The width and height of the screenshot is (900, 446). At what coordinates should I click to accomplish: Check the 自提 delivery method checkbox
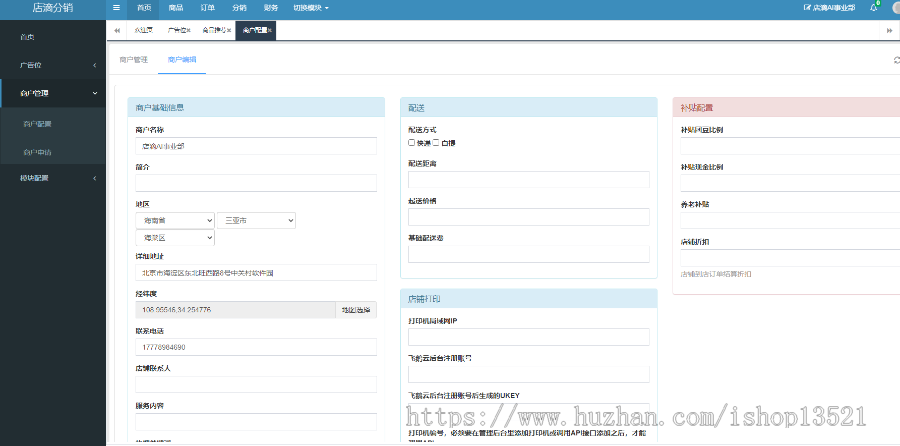pos(436,142)
